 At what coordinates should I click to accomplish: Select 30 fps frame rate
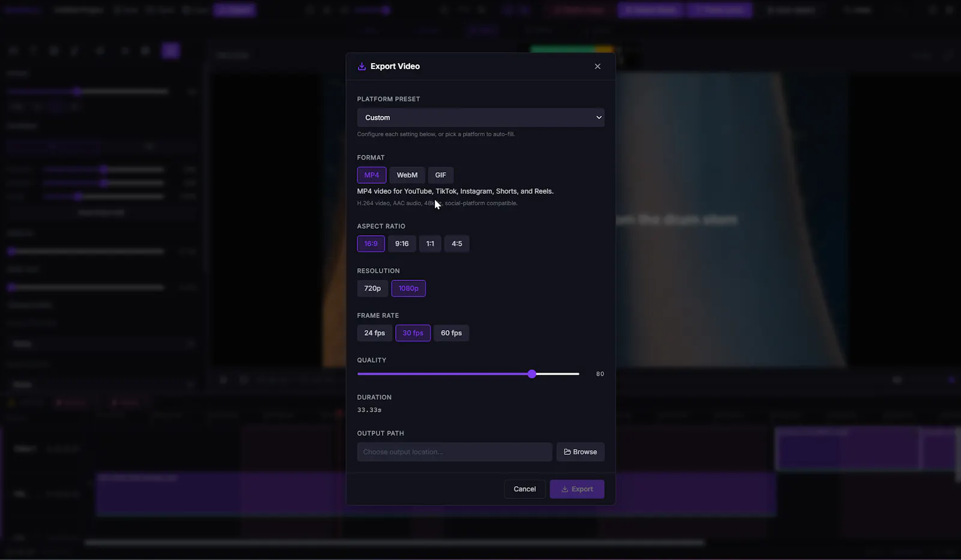point(413,333)
